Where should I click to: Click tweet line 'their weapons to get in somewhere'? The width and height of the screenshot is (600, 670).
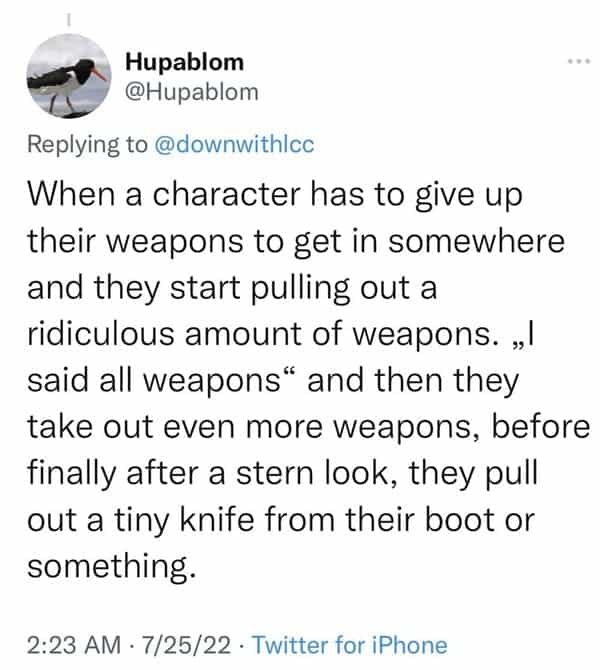[x=296, y=242]
